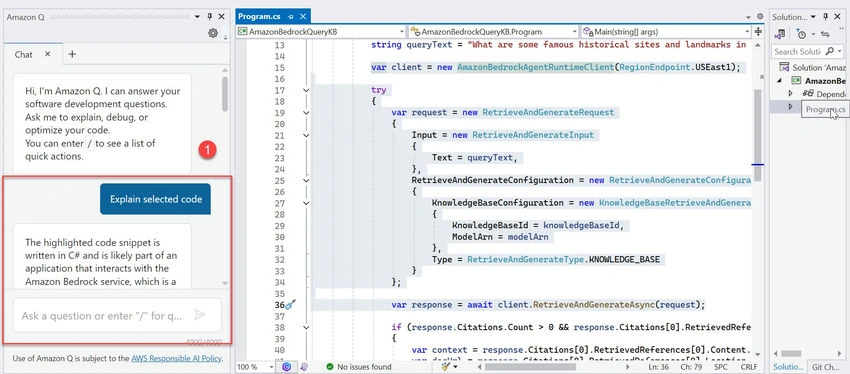Screen dimensions: 850x374
Task: Open the editor tab list dropdown arrow
Action: 749,17
